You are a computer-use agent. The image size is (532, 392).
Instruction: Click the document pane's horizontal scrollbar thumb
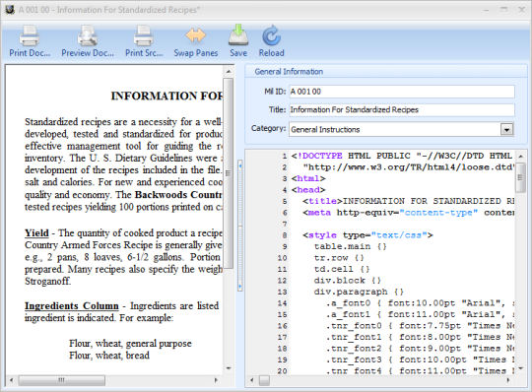point(61,380)
